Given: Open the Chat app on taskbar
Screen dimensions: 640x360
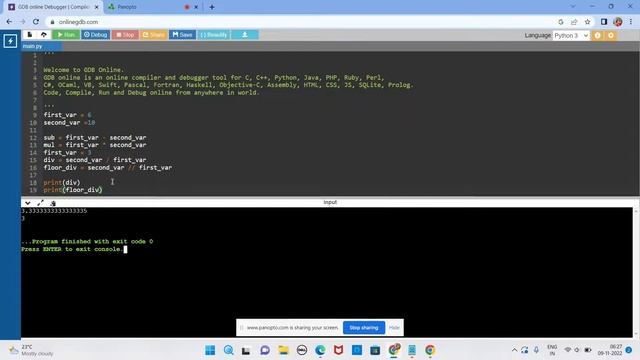Looking at the screenshot, I should 265,350.
